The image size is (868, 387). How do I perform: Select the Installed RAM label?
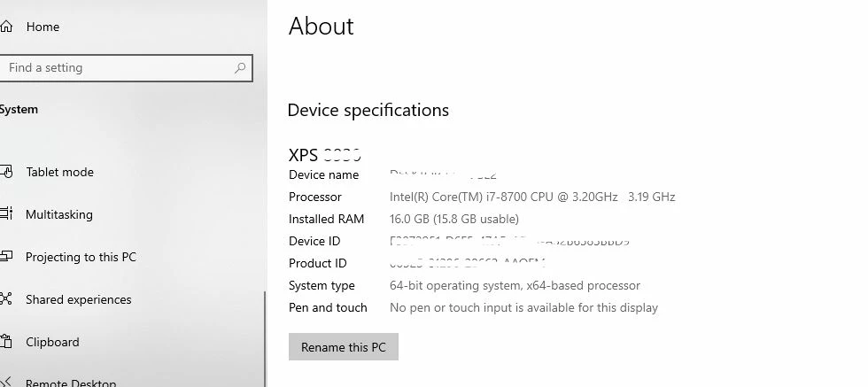point(326,220)
